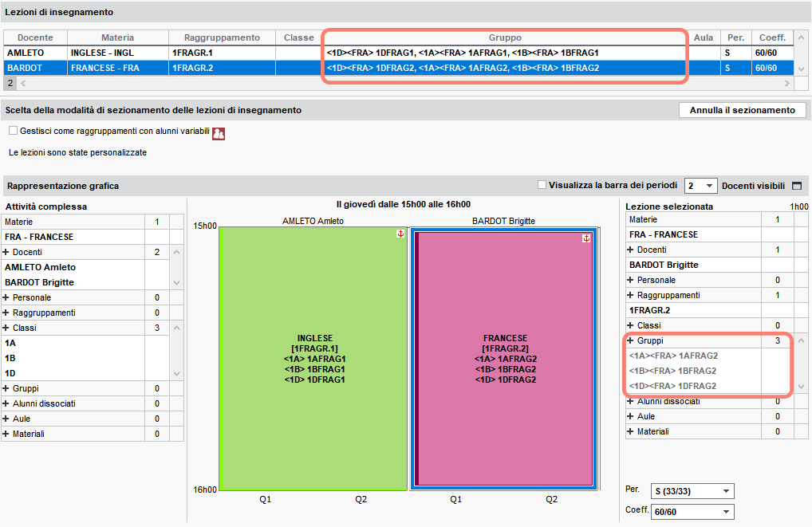The image size is (812, 527).
Task: Click the 1FRAGR.1 grouping cell
Action: tap(222, 53)
